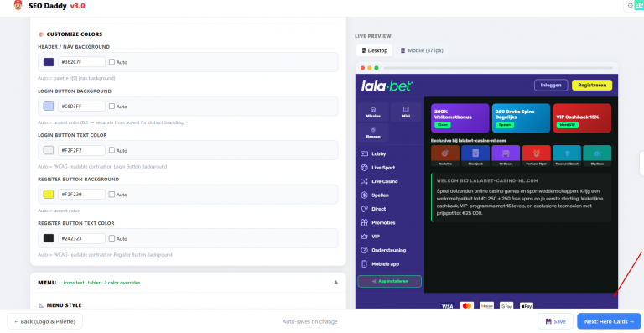The image size is (644, 333).
Task: Click Inloggen button in preview
Action: [551, 85]
